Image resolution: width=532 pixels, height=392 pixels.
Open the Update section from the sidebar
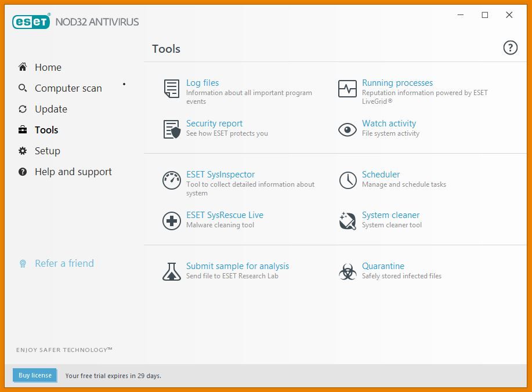[50, 108]
